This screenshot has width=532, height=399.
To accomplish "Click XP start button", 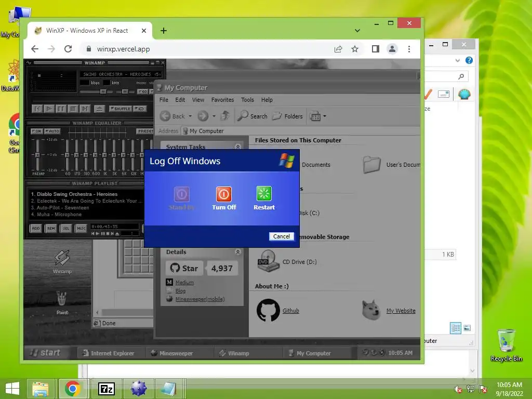I will pyautogui.click(x=46, y=353).
